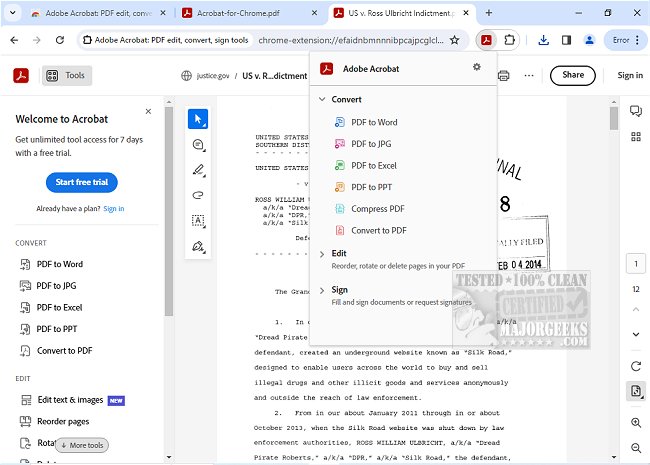Click the rotate page icon
This screenshot has height=465, width=650.
point(636,367)
